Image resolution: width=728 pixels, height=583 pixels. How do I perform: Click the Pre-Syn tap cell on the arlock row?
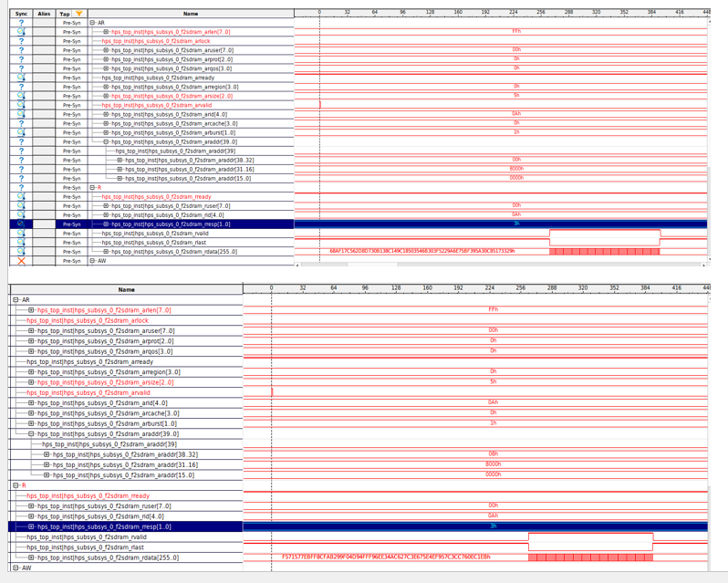71,41
